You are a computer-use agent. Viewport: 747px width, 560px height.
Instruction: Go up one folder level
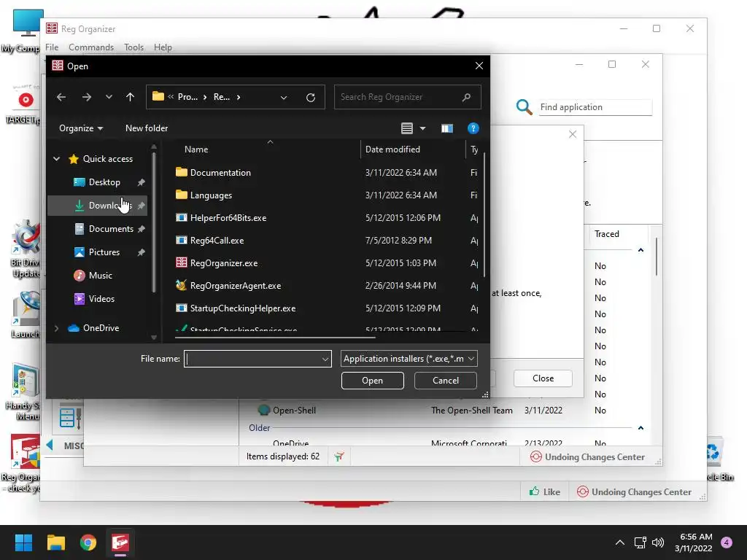(130, 97)
